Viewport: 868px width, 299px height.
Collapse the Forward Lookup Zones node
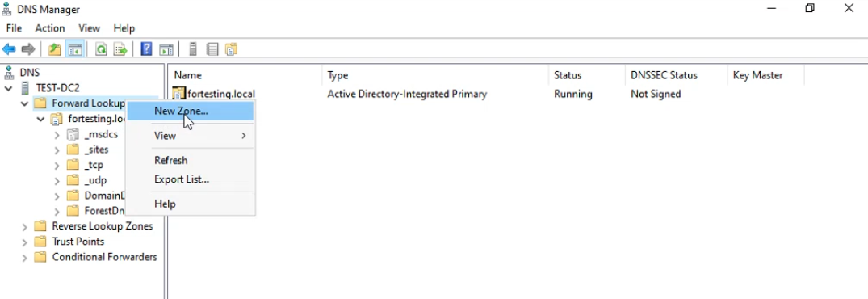(x=24, y=103)
